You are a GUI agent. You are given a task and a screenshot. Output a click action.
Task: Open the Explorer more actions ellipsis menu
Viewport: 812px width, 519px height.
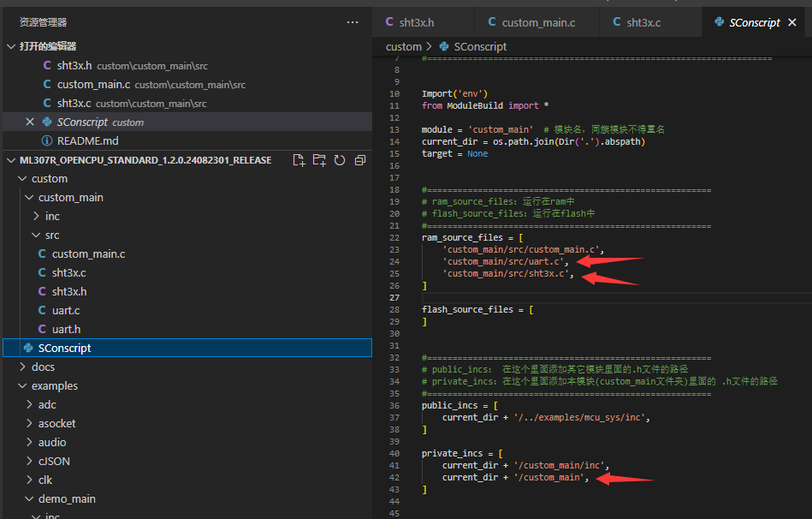pyautogui.click(x=353, y=22)
